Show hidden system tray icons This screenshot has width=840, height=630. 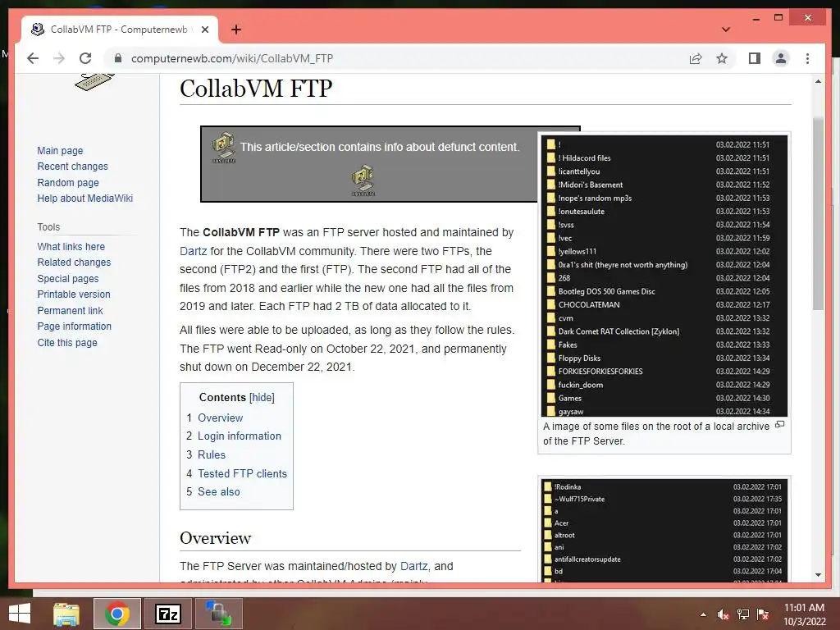(x=703, y=614)
